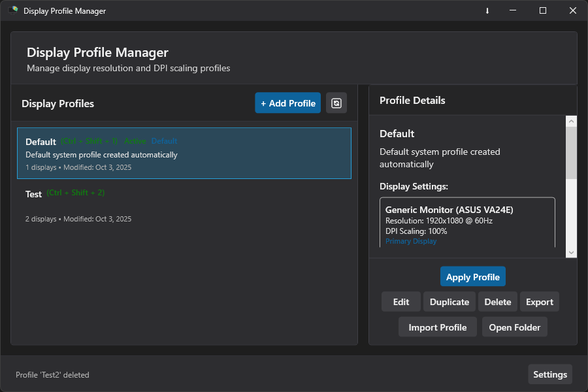Click the app icon in title bar
The width and height of the screenshot is (588, 392).
(14, 10)
